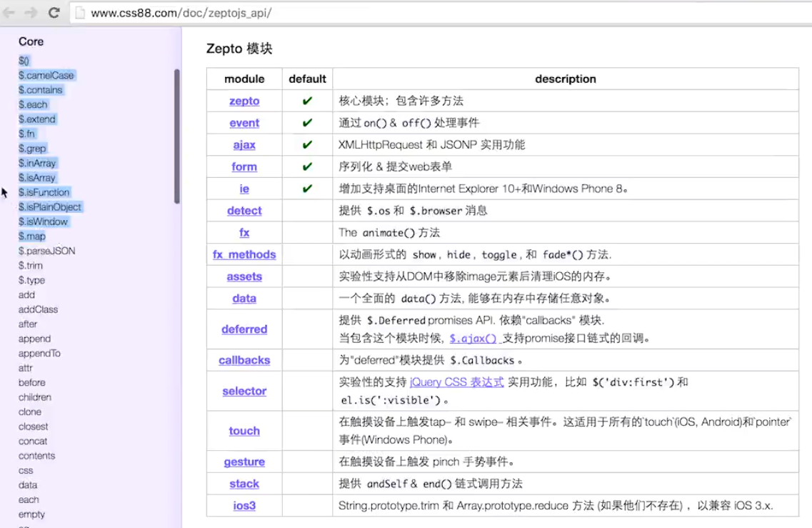Select $.extend in the sidebar
Viewport: 812px width, 528px height.
coord(36,119)
